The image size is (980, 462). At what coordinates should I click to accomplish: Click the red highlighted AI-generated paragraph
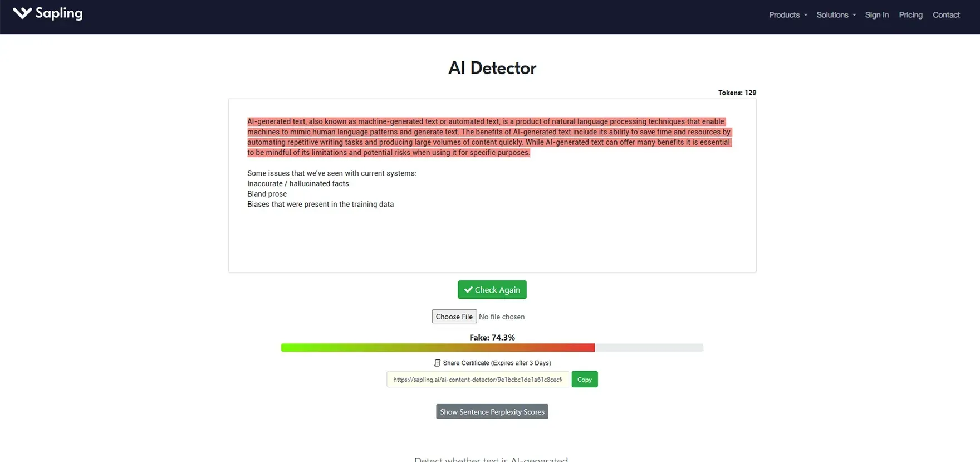[488, 137]
